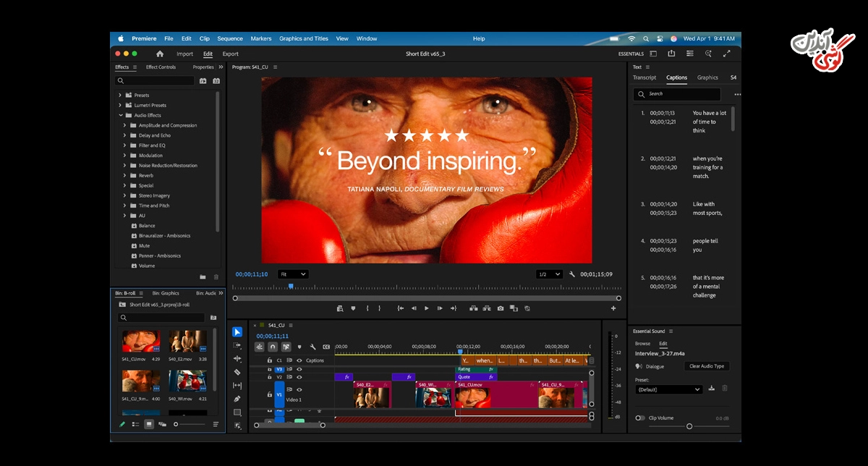Click the caption track options CC icon
The height and width of the screenshot is (466, 868).
(326, 347)
